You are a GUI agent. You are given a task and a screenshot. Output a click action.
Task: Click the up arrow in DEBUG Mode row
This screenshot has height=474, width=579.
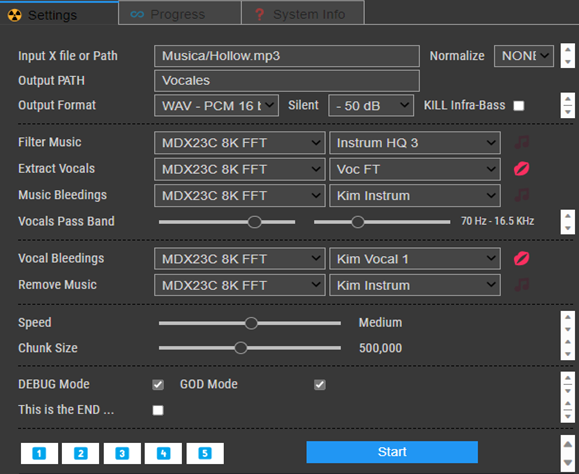(x=568, y=378)
